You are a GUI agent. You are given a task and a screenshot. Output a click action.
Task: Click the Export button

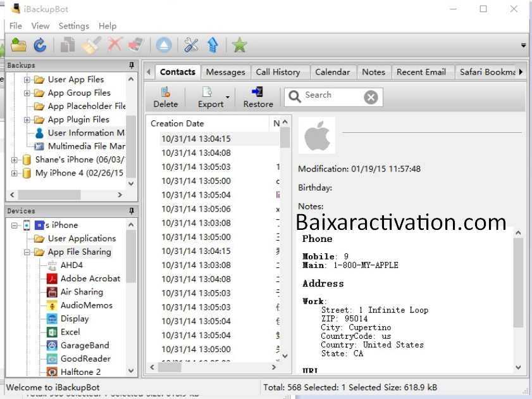tap(211, 97)
